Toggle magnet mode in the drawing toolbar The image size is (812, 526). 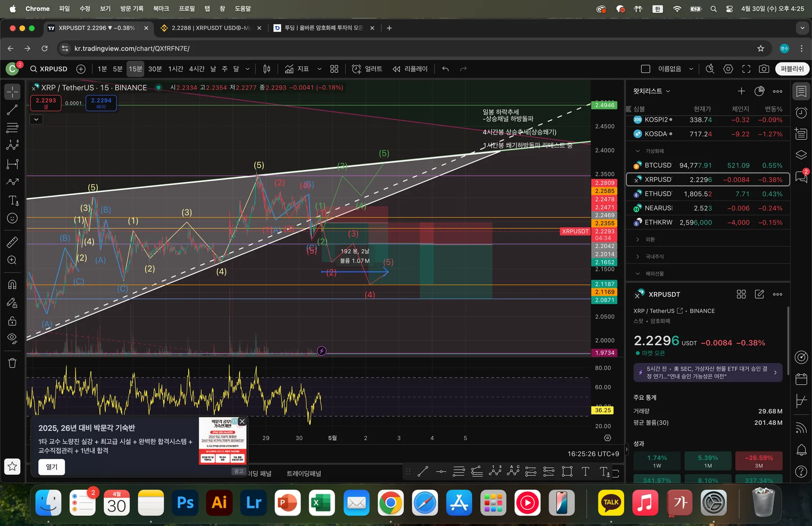[x=12, y=284]
